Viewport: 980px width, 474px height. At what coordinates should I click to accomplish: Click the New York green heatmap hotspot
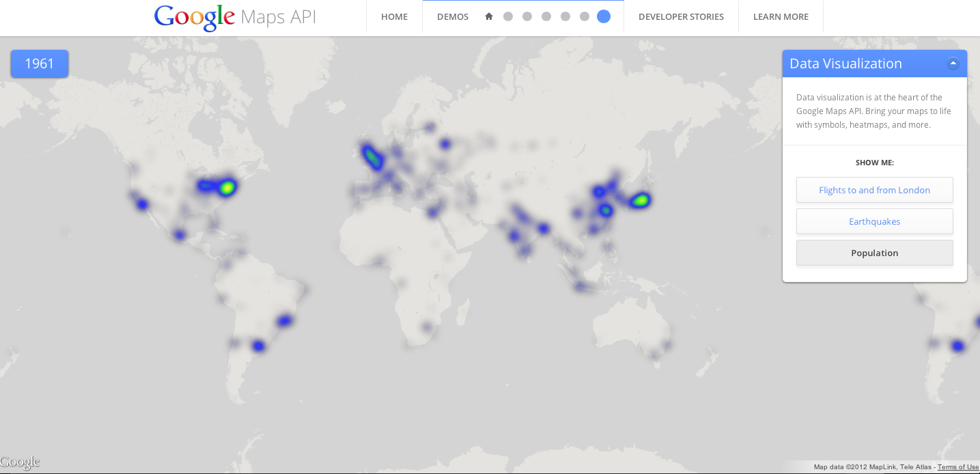pos(227,186)
